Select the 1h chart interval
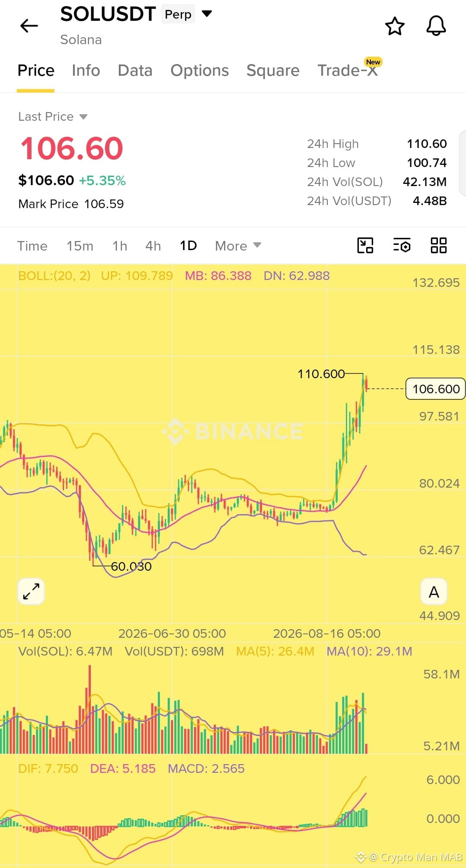The height and width of the screenshot is (868, 466). [x=120, y=246]
